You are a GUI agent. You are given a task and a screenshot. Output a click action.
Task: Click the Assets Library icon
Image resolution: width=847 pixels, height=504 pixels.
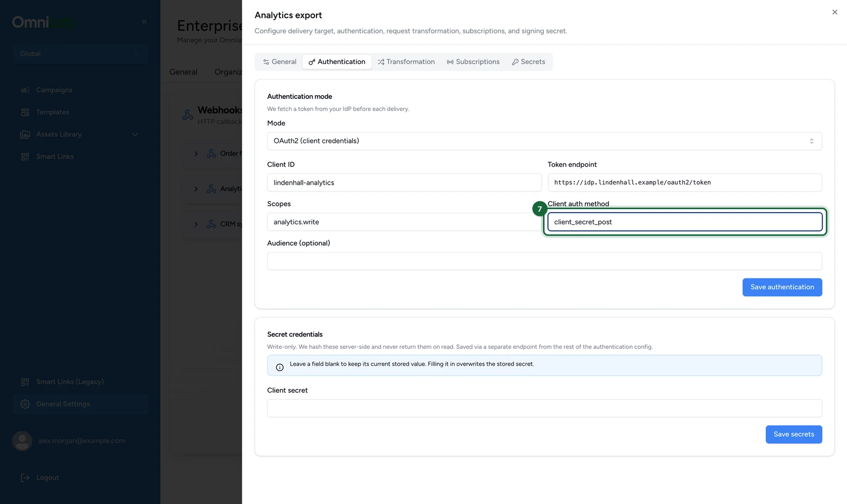coord(25,134)
